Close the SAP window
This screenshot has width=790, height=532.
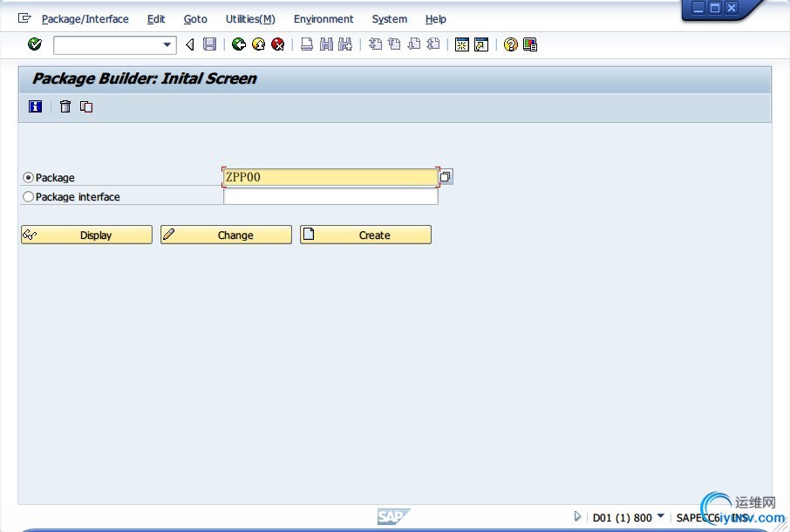(732, 8)
